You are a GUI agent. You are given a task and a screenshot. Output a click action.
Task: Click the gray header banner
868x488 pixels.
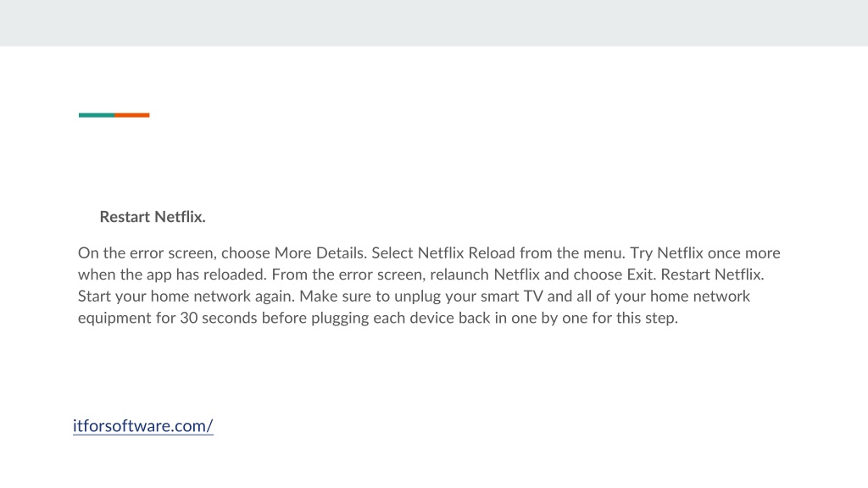point(434,23)
